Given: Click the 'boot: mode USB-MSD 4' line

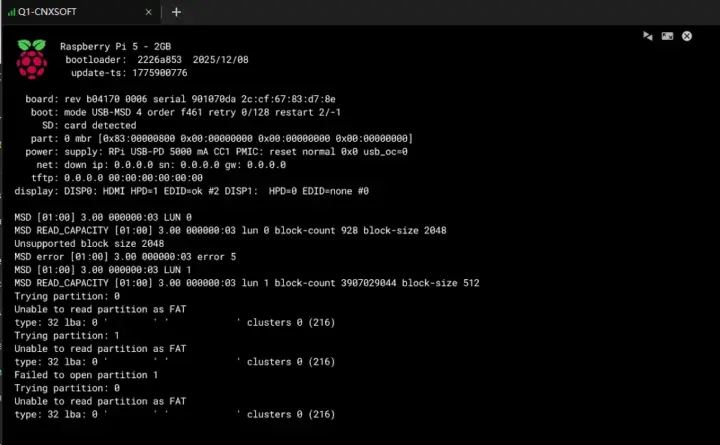Looking at the screenshot, I should coord(186,112).
